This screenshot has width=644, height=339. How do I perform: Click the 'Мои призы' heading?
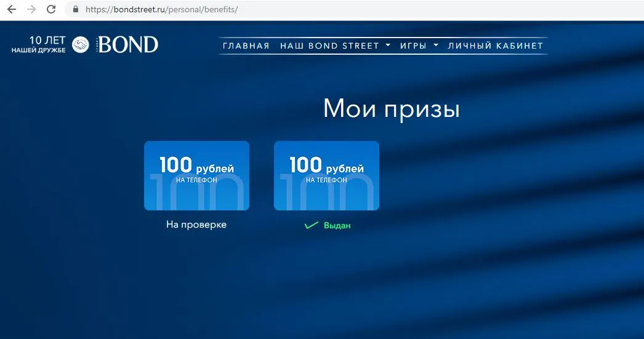[x=392, y=109]
